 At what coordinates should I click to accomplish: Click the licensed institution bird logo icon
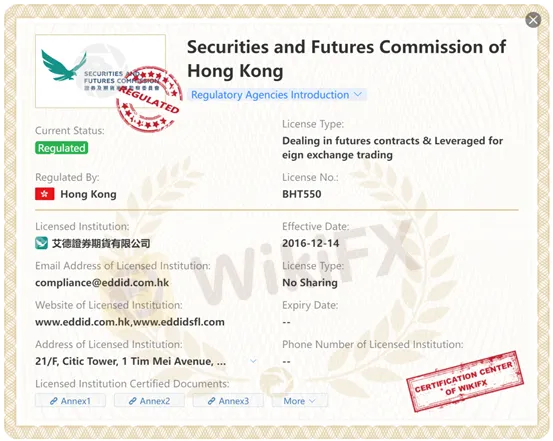pyautogui.click(x=41, y=243)
